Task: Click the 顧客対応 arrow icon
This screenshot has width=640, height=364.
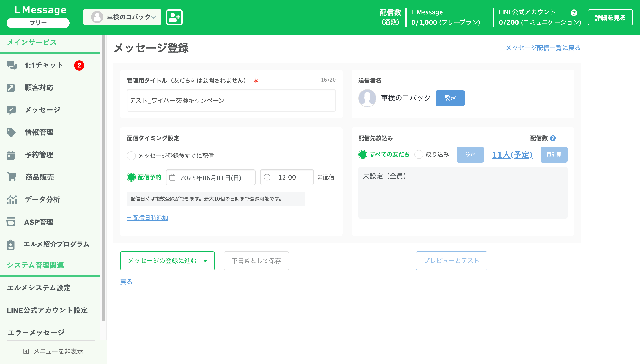Action: 11,88
